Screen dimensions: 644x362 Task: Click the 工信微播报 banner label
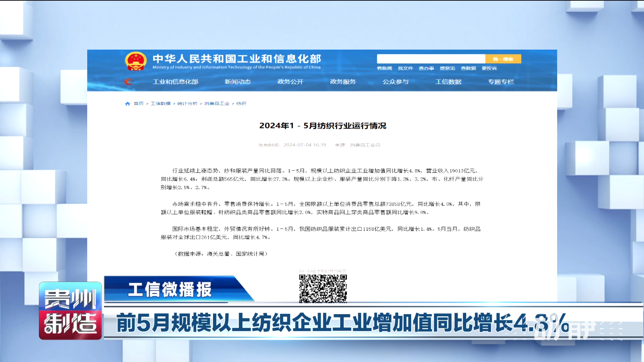pos(170,290)
